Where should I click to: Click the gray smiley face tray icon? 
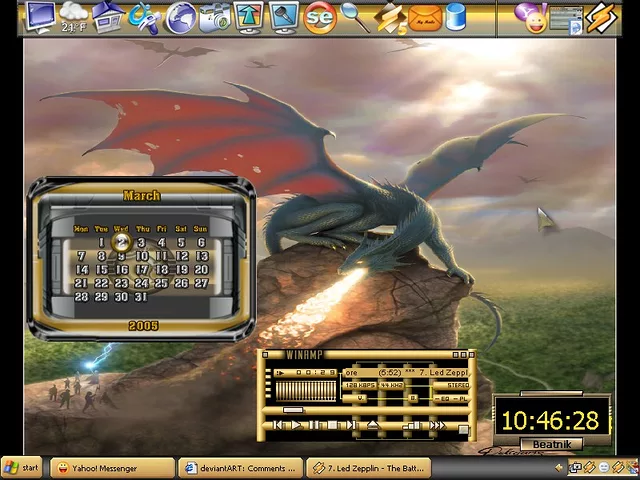point(604,468)
